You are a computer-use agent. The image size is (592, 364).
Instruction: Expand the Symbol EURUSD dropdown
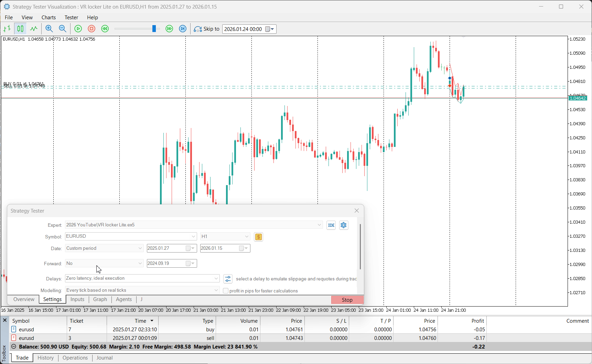click(193, 236)
